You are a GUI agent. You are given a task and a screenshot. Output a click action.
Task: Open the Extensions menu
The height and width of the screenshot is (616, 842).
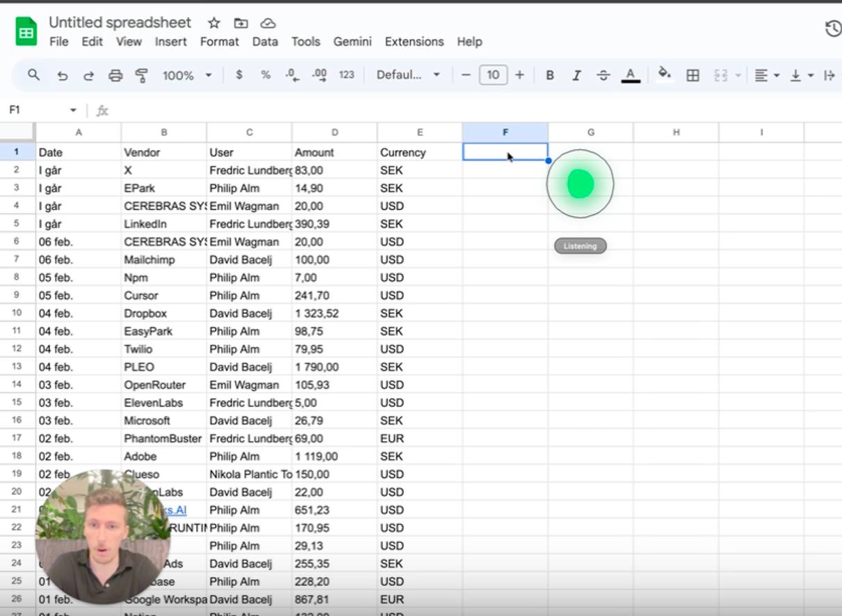click(414, 42)
